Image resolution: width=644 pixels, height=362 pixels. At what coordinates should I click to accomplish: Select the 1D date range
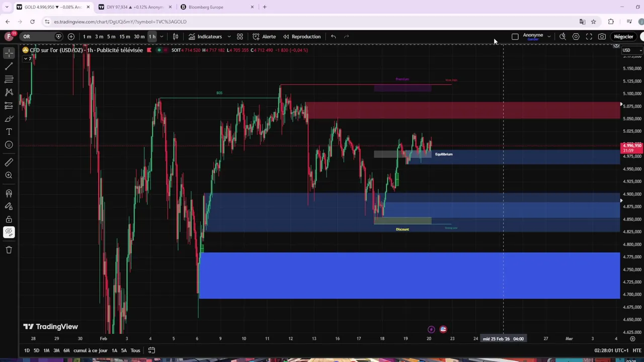click(x=27, y=350)
